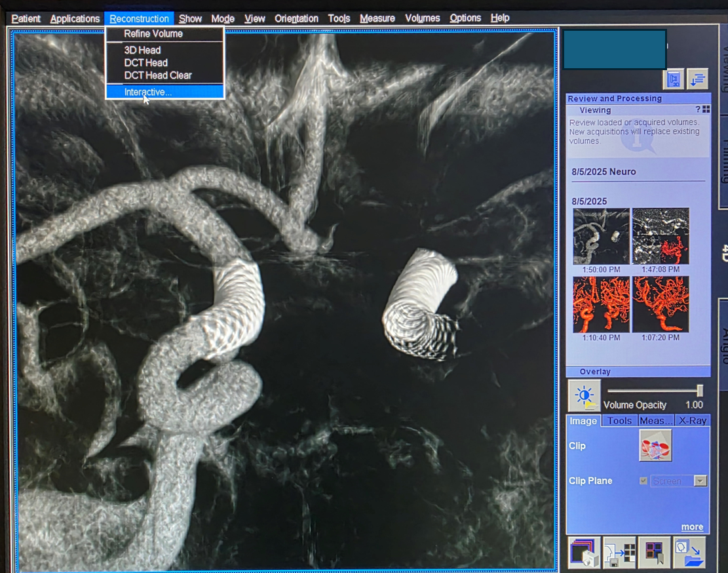This screenshot has width=728, height=573.
Task: Click the Clip volume icon button
Action: point(655,446)
